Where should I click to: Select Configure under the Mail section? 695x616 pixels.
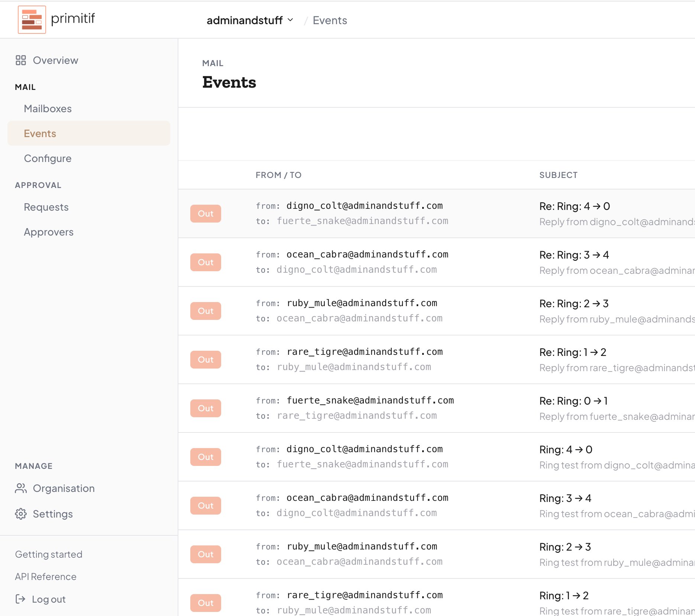click(x=48, y=158)
